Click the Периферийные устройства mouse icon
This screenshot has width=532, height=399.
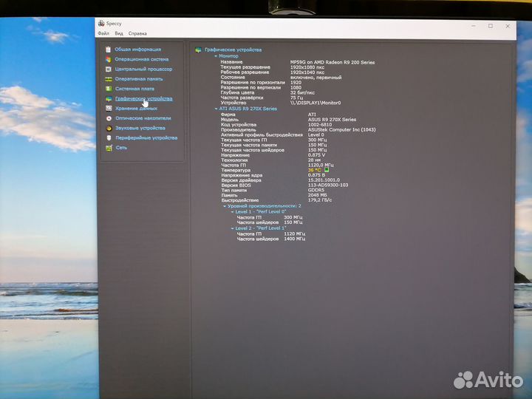[x=109, y=138]
